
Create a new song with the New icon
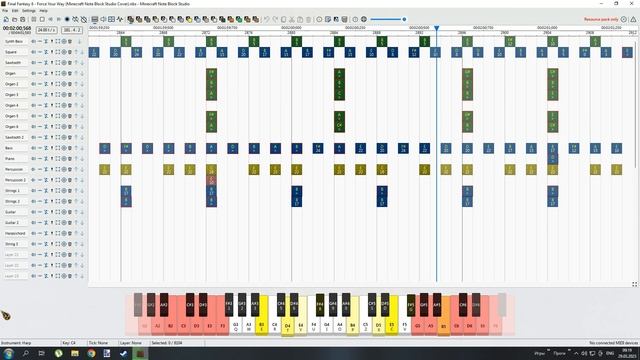click(6, 19)
